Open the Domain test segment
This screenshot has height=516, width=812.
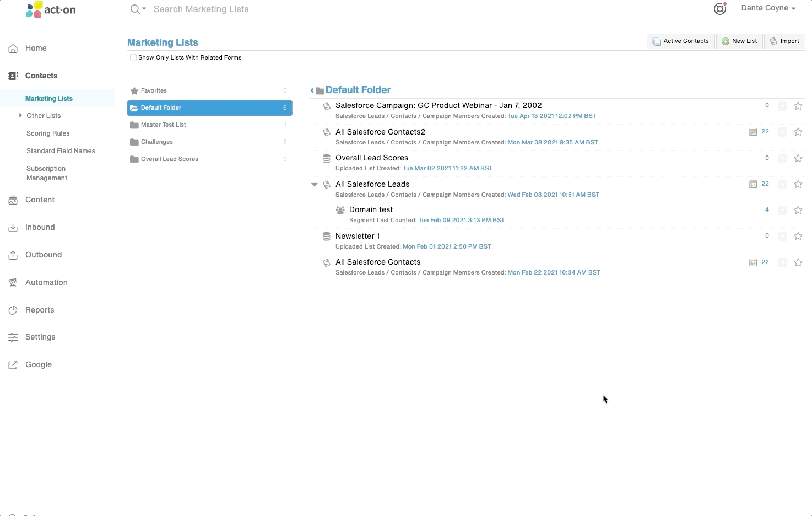pyautogui.click(x=371, y=210)
